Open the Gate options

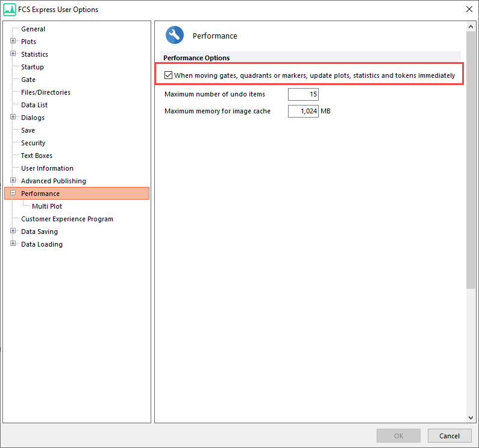28,80
